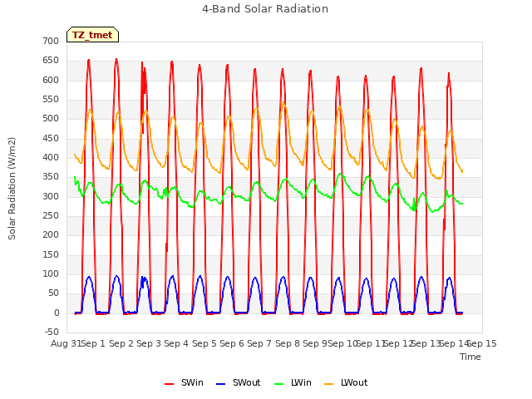Click the Solar Radiation (W/m2) axis label

point(12,189)
